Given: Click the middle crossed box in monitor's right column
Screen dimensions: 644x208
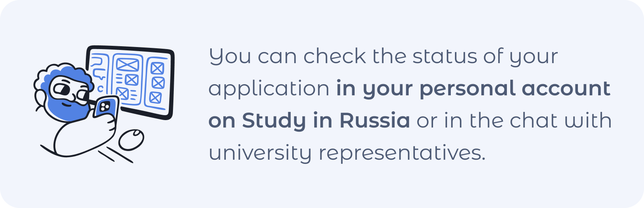Looking at the screenshot, I should (158, 83).
